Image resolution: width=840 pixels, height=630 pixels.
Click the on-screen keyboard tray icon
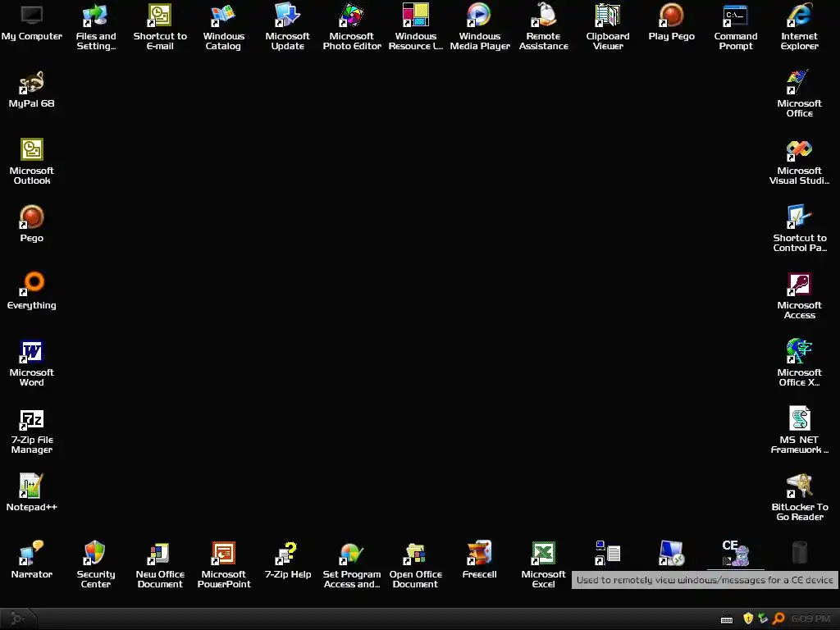pos(727,619)
